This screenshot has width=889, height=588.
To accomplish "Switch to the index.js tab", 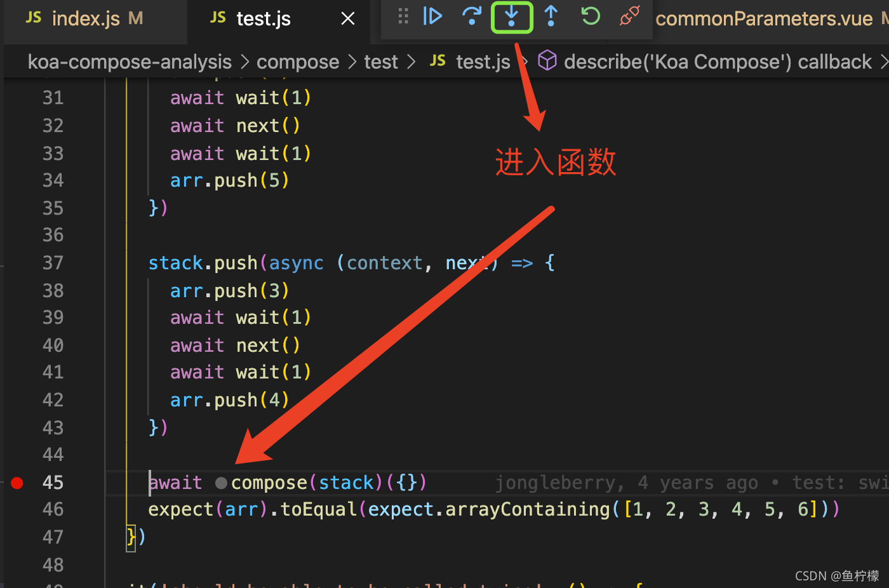I will pos(84,19).
